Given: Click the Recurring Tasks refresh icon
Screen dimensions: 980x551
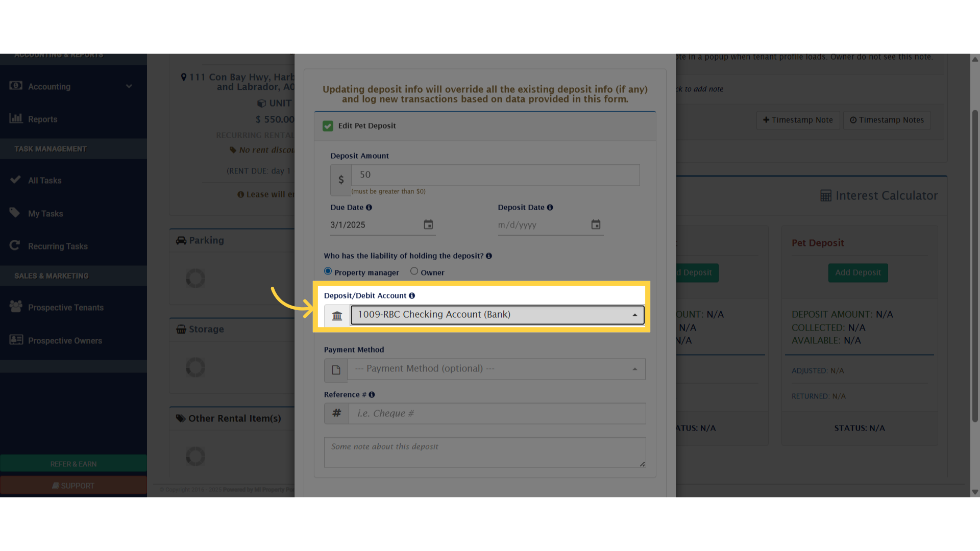Looking at the screenshot, I should click(x=15, y=245).
